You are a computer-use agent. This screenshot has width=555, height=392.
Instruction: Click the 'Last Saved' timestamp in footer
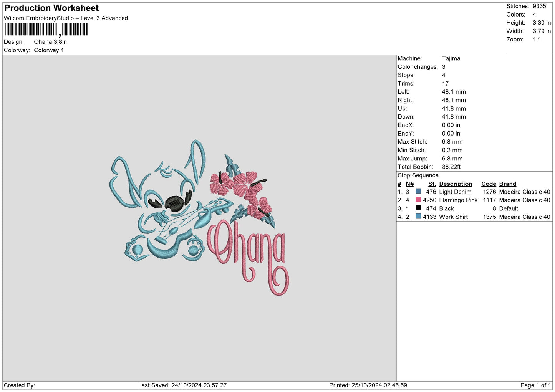tap(182, 385)
